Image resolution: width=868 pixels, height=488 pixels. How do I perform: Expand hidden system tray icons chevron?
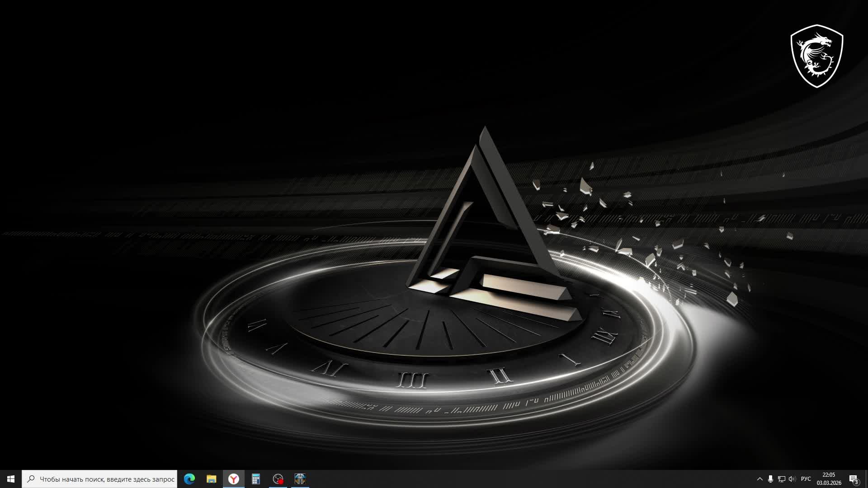coord(759,479)
